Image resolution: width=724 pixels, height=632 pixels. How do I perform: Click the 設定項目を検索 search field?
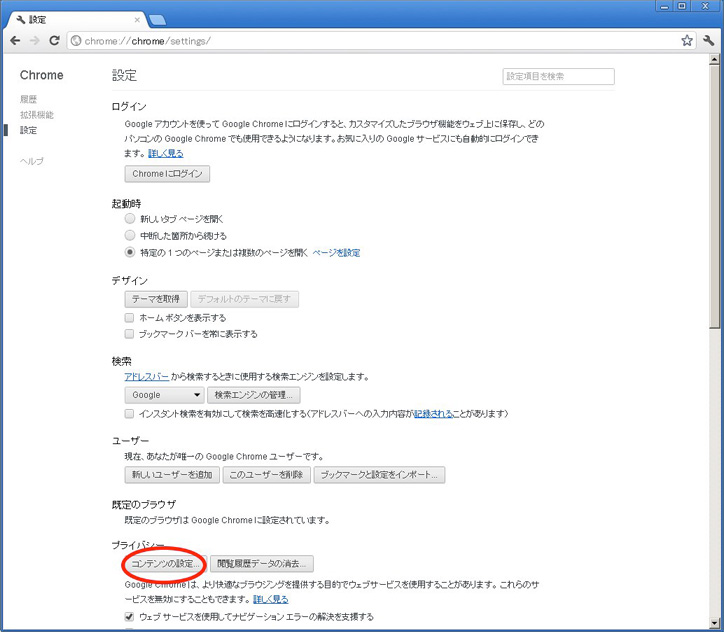click(558, 77)
